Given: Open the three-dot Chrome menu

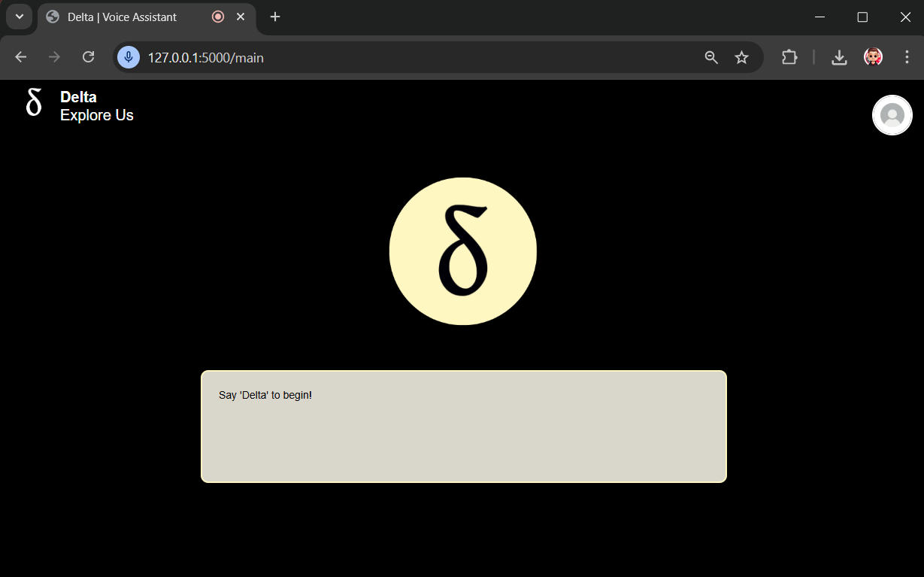Looking at the screenshot, I should pyautogui.click(x=907, y=56).
